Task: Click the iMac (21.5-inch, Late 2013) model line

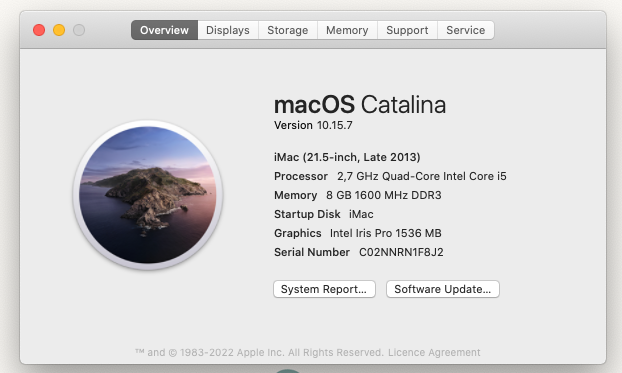Action: 347,158
